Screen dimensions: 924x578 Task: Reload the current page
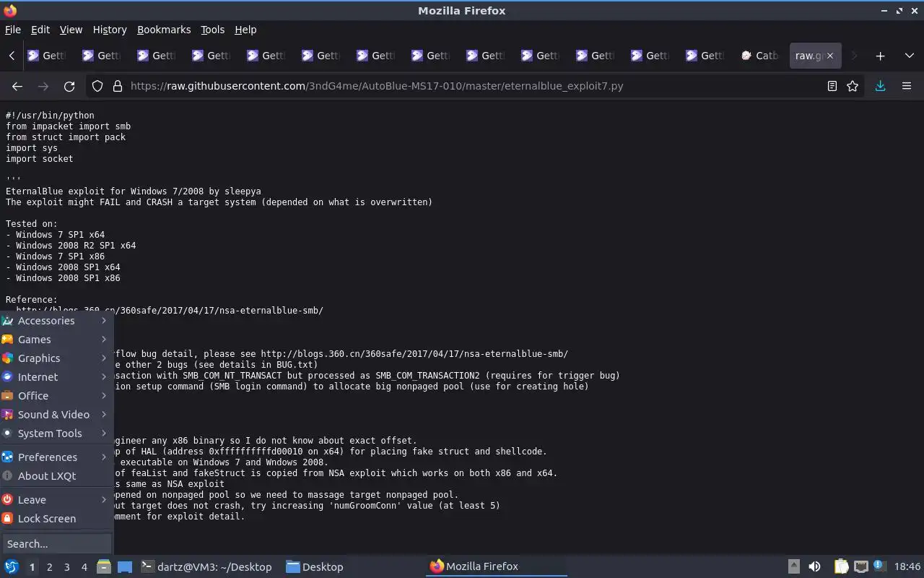69,86
